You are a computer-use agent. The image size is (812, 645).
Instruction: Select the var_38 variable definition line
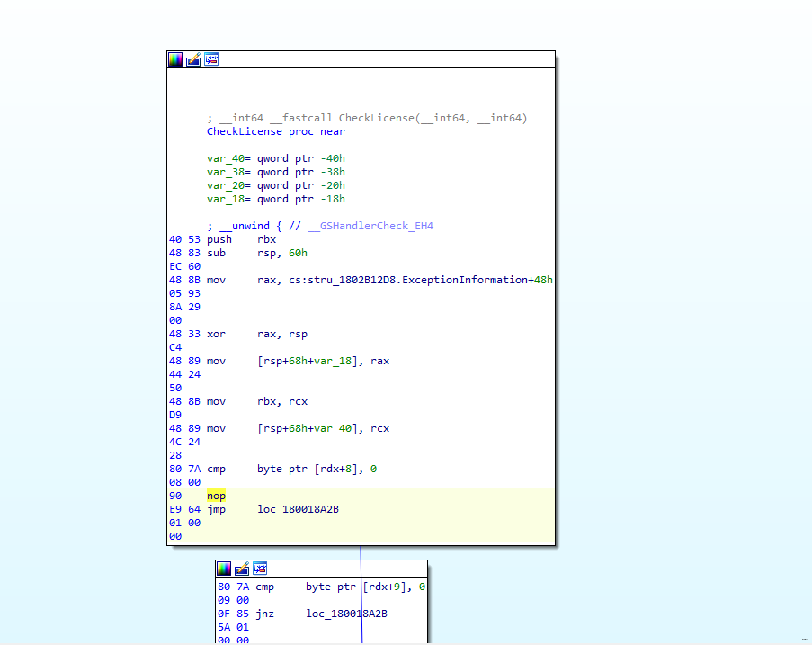[275, 172]
